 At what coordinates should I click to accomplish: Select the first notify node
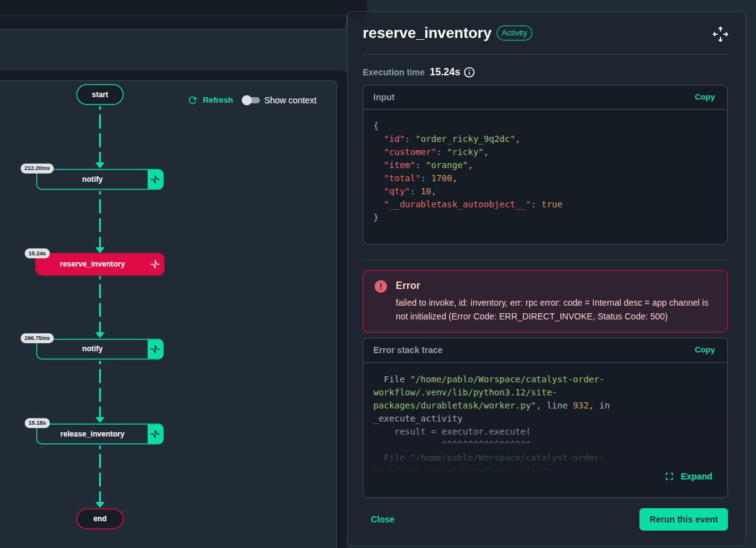[100, 179]
